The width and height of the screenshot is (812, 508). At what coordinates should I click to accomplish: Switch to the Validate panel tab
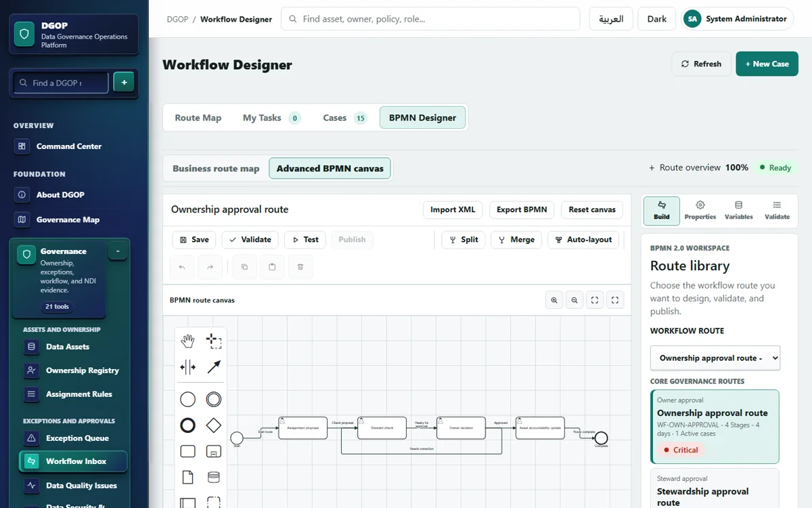(777, 210)
